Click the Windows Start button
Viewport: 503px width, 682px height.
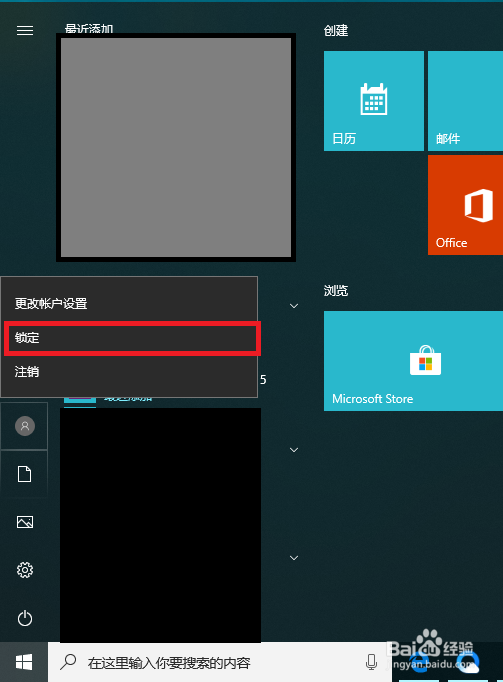click(x=24, y=662)
